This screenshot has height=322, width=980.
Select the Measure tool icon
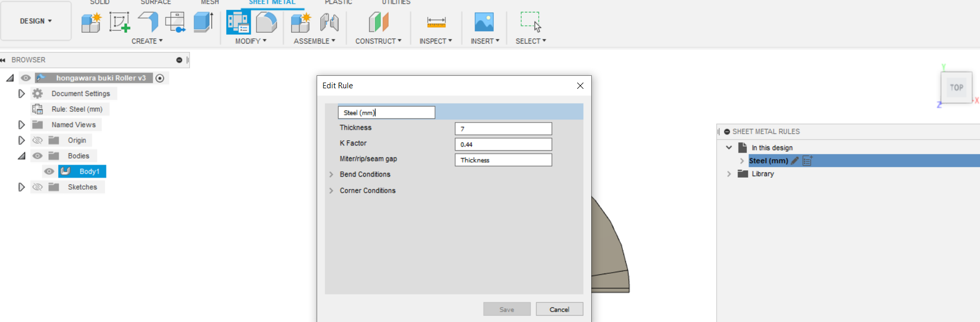pos(436,22)
